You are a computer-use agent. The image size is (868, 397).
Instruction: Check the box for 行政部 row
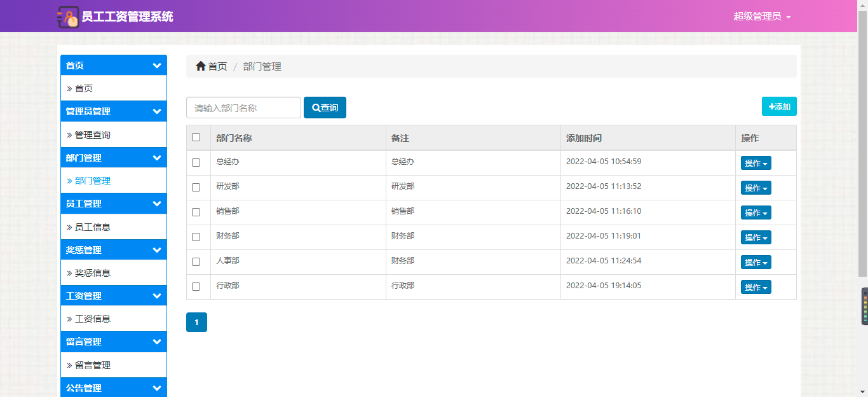(196, 287)
